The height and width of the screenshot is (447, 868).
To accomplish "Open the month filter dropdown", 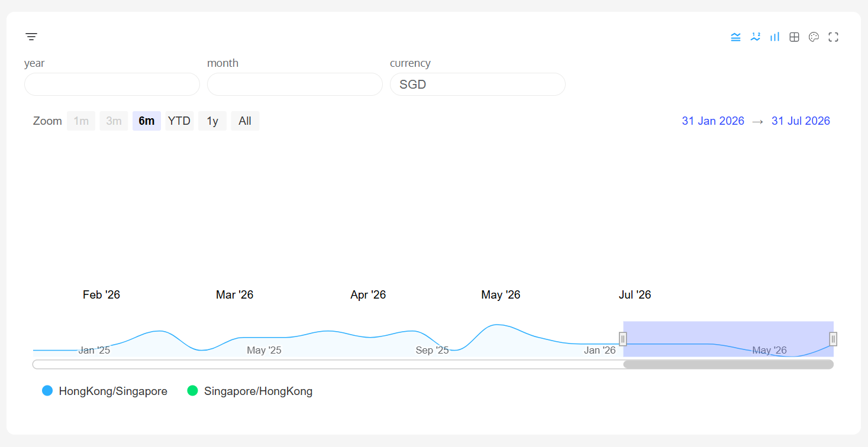I will coord(295,85).
